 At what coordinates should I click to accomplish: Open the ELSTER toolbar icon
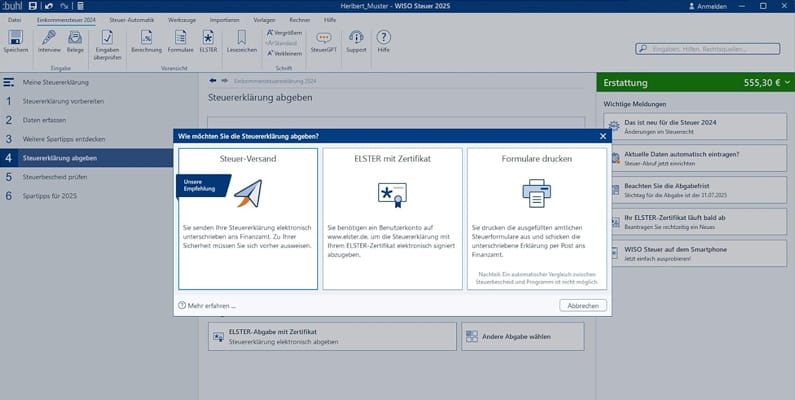[208, 37]
